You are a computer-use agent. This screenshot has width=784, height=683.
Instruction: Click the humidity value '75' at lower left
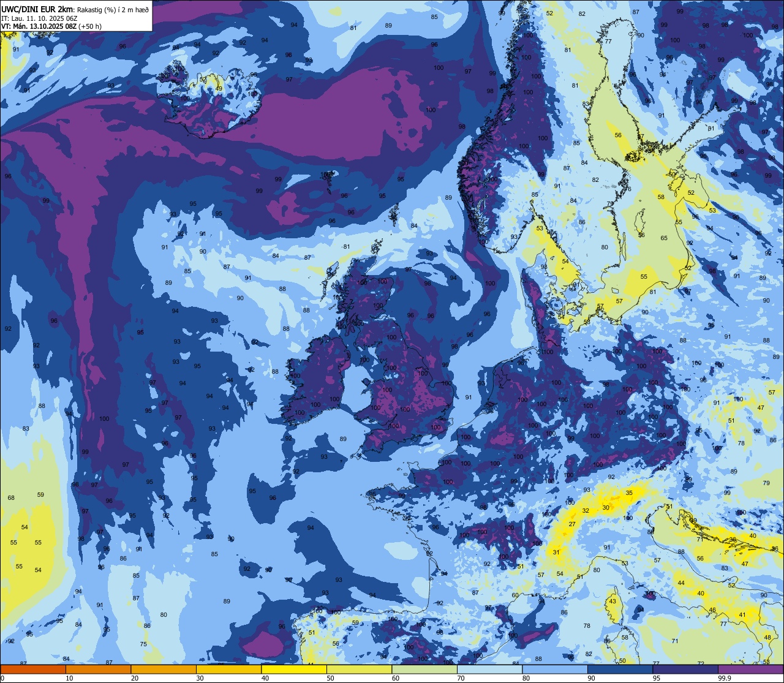(143, 644)
